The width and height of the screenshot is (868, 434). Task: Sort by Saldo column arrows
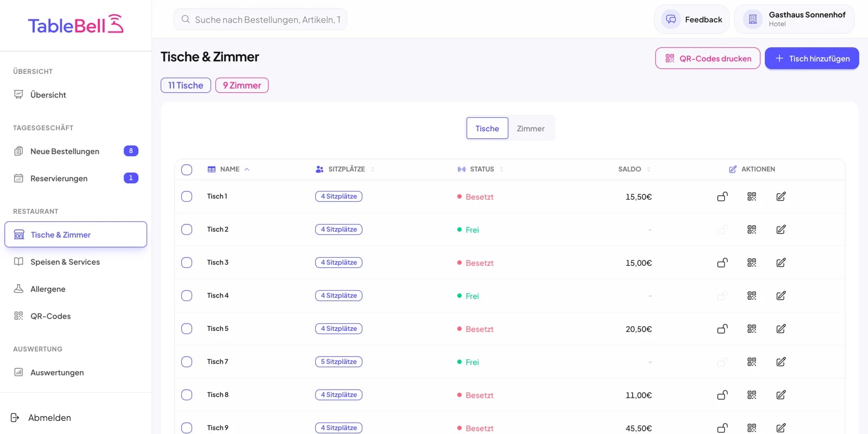[649, 169]
